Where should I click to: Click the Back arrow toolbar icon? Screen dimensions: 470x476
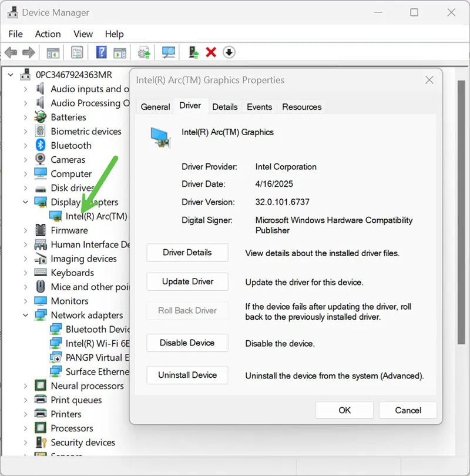pos(11,52)
